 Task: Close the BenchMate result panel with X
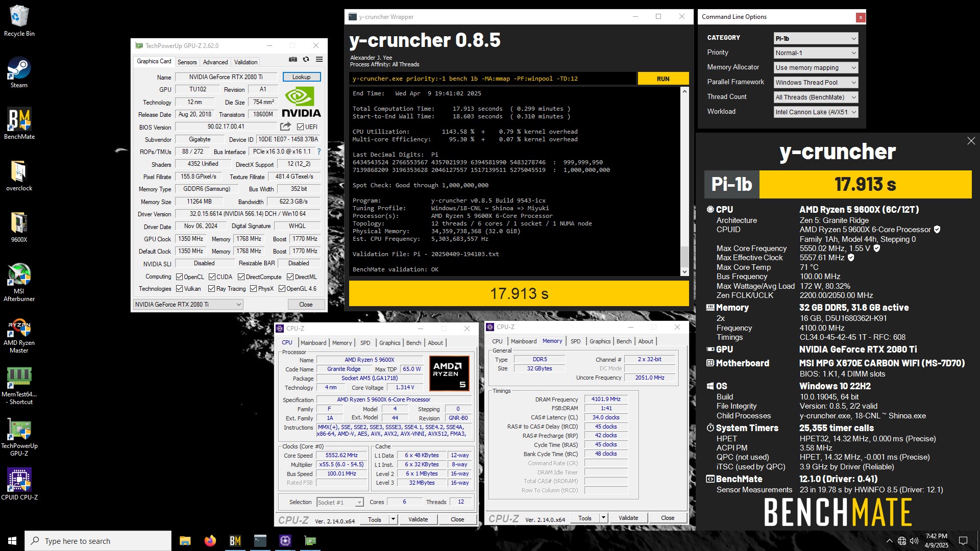coord(971,141)
